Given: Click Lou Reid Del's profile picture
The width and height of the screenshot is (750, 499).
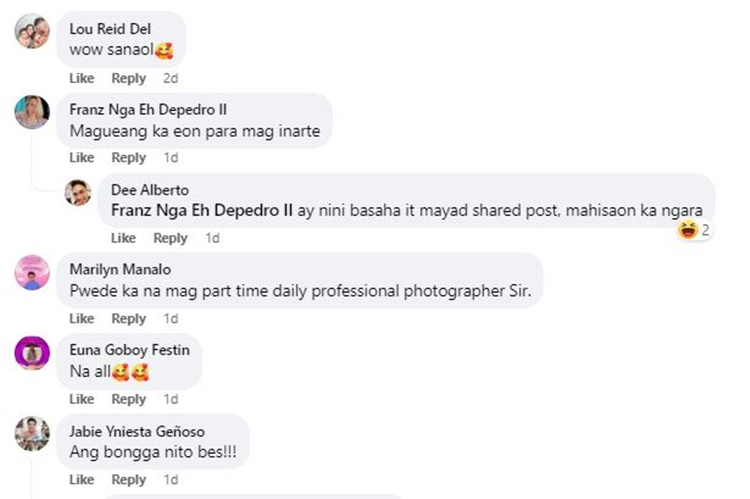Looking at the screenshot, I should tap(32, 31).
